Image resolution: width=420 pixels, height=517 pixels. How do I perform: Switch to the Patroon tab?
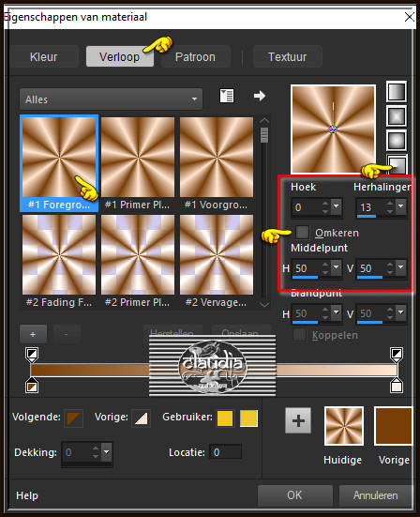pyautogui.click(x=195, y=56)
